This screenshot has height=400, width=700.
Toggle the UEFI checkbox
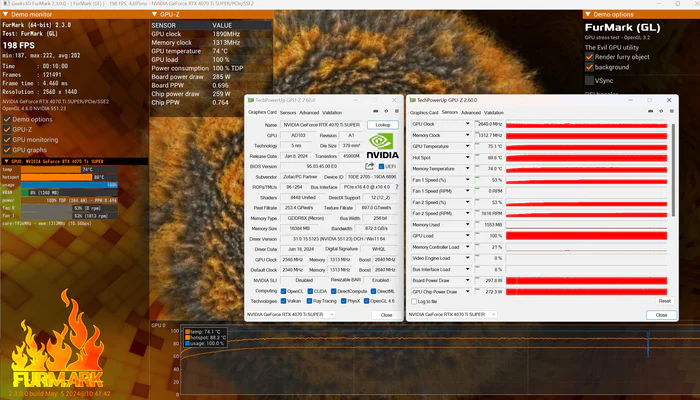[x=381, y=167]
